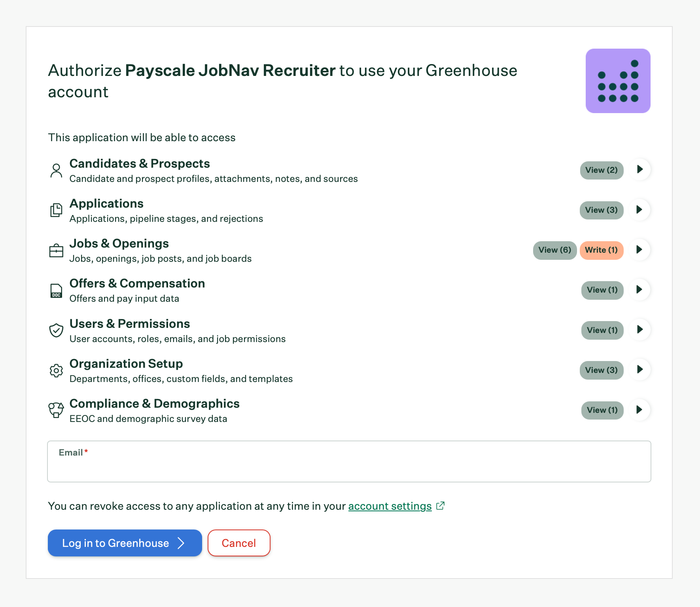700x607 pixels.
Task: Click the Cancel button
Action: point(239,543)
